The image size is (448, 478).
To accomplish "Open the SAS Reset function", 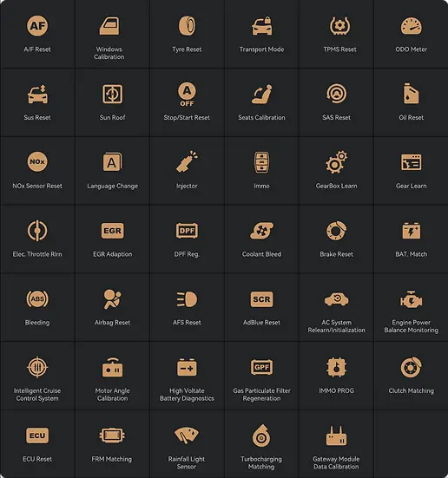I will [336, 94].
